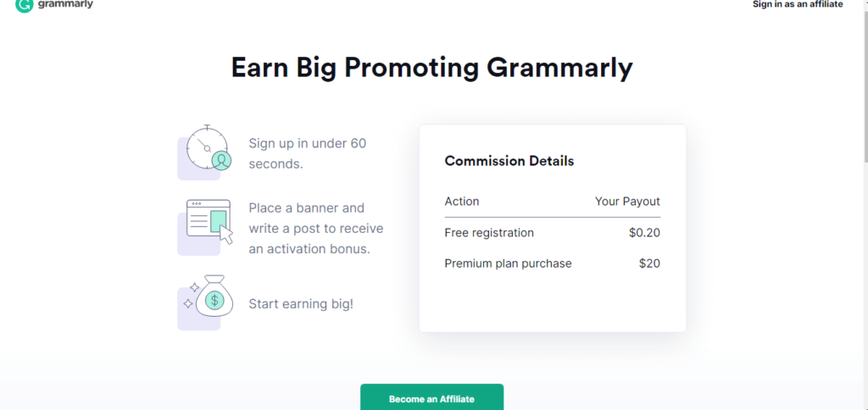The height and width of the screenshot is (410, 868).
Task: Click the Action column header
Action: pyautogui.click(x=462, y=202)
